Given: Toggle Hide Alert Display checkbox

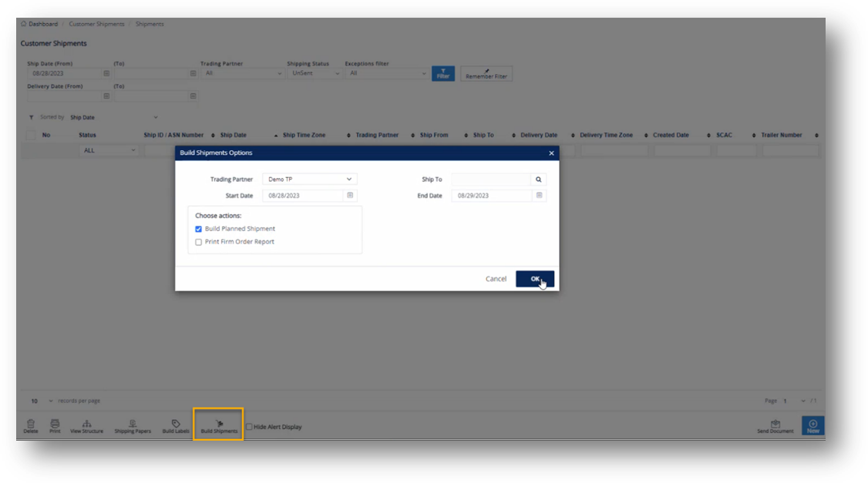Looking at the screenshot, I should tap(249, 427).
